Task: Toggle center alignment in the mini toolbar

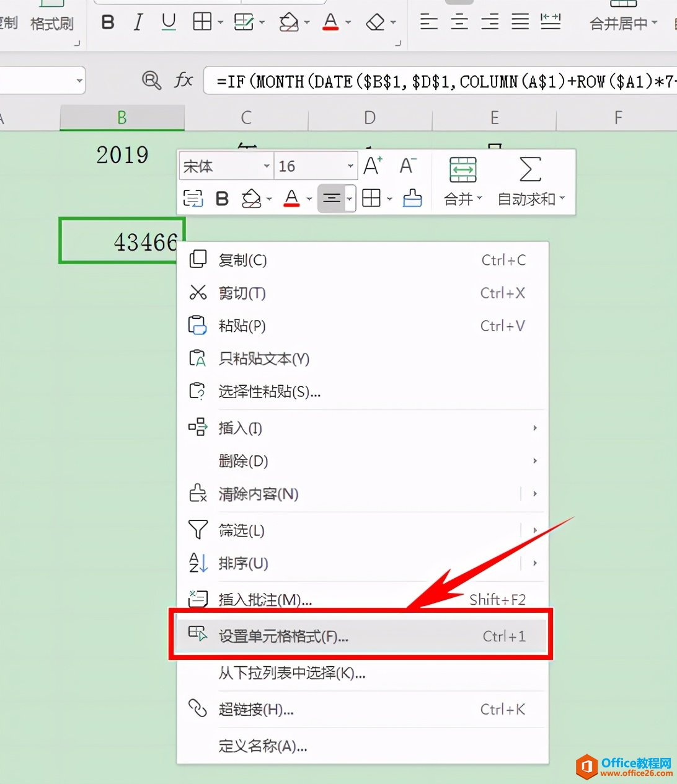Action: tap(332, 198)
